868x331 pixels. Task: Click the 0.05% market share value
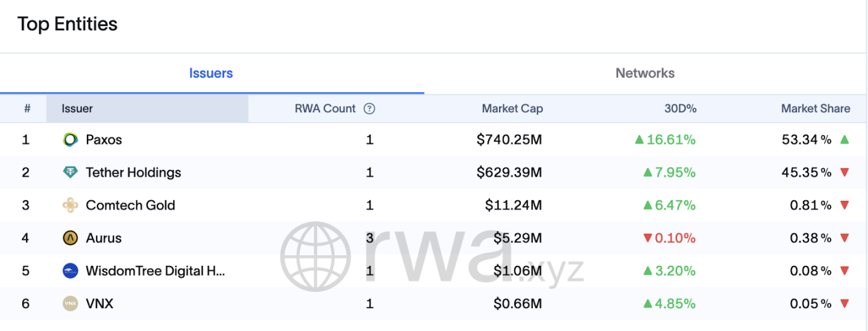(x=811, y=303)
